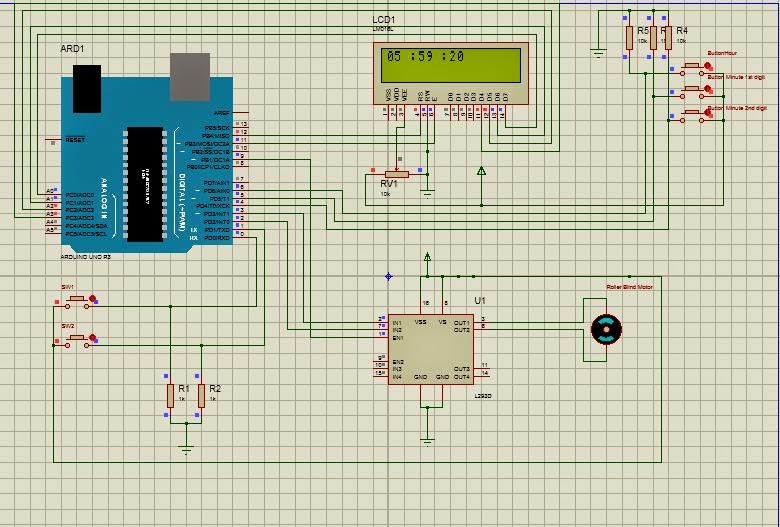
Task: Click the ground symbol left of R5
Action: click(598, 53)
